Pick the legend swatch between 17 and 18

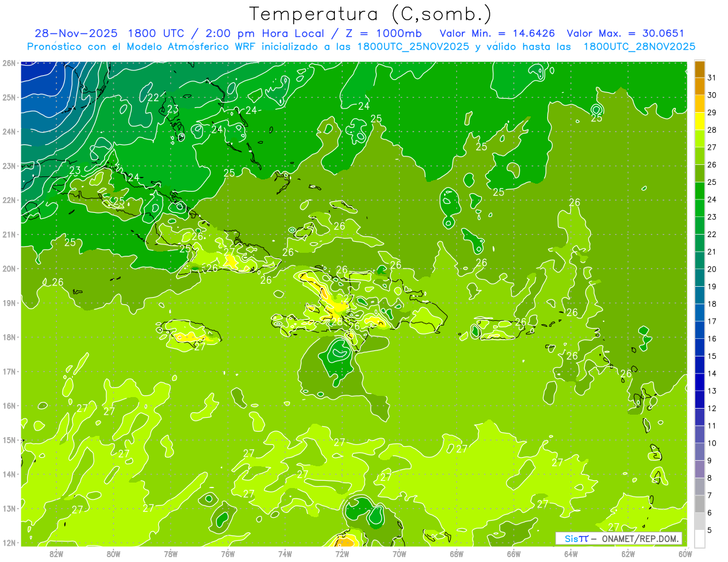coord(699,313)
